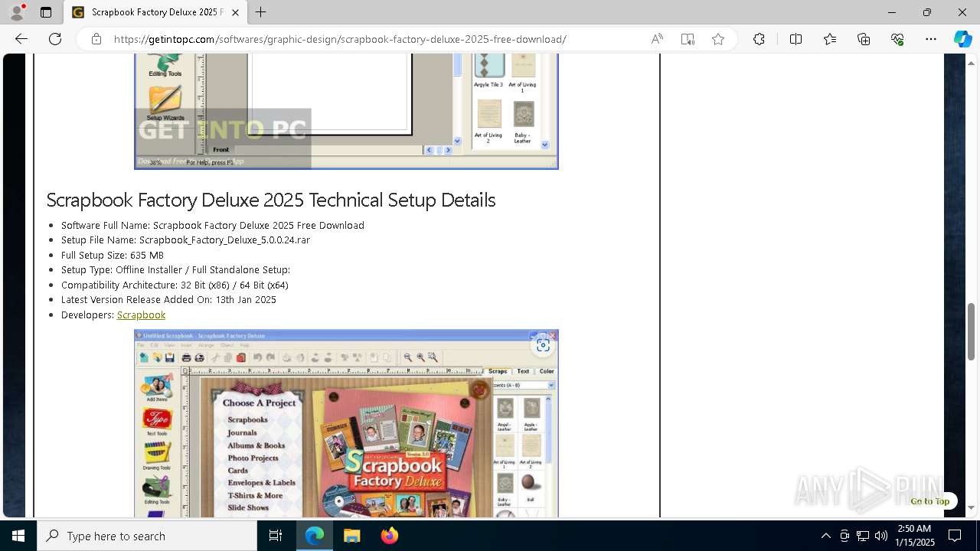Launch Firefox from the taskbar
This screenshot has width=980, height=551.
point(389,536)
